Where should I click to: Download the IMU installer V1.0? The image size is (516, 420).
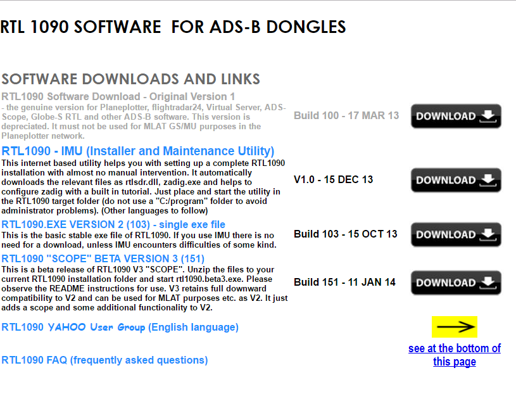(456, 180)
